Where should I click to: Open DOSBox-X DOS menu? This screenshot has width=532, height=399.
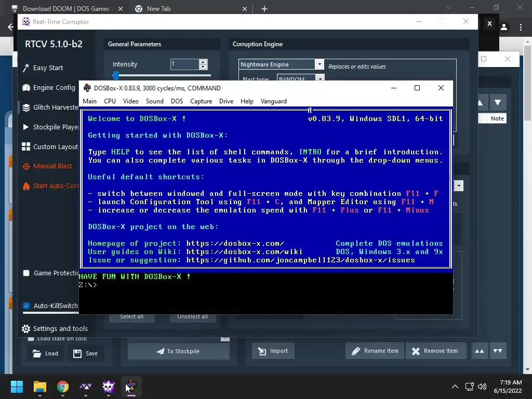177,101
